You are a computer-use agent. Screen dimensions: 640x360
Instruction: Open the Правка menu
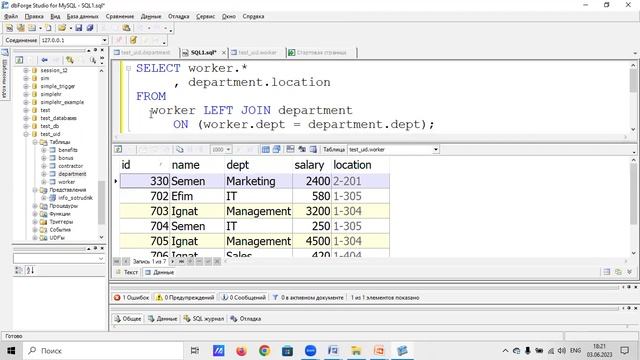34,16
